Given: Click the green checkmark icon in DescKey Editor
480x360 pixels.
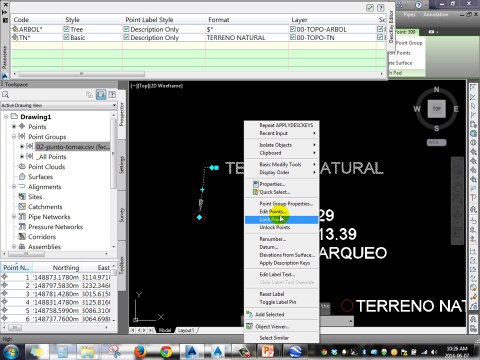Looking at the screenshot, I should pos(370,8).
